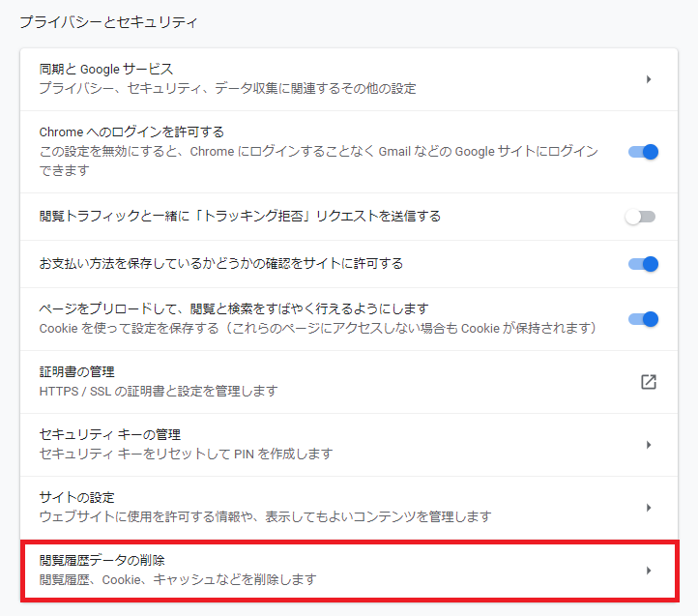The width and height of the screenshot is (698, 616).
Task: Expand 同期と Google サービス arrow
Action: point(649,79)
